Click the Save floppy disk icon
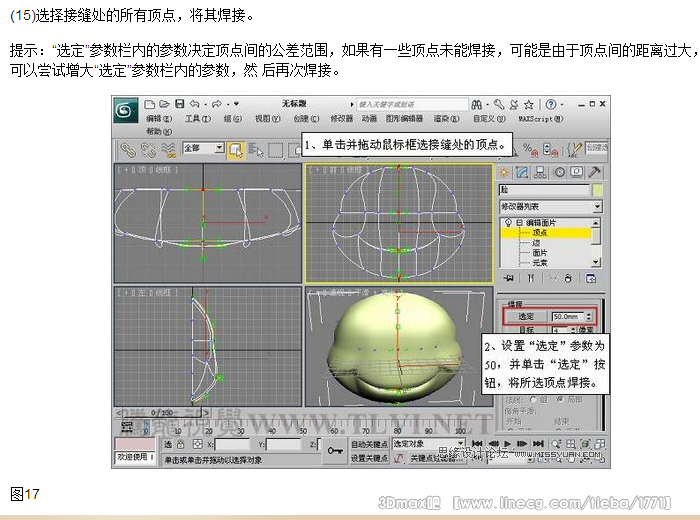The width and height of the screenshot is (700, 520). [x=179, y=104]
